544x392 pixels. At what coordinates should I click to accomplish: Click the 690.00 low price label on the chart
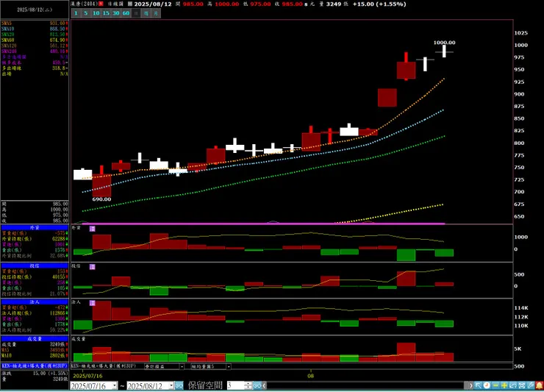(x=101, y=199)
